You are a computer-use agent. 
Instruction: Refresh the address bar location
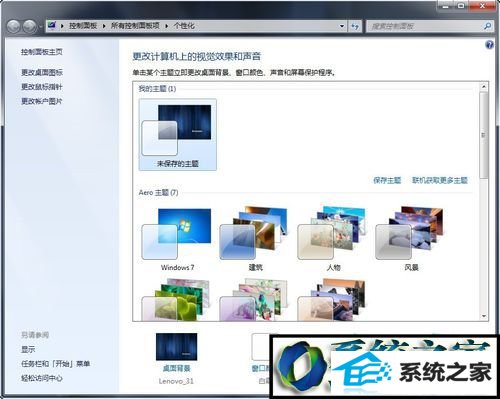[355, 26]
